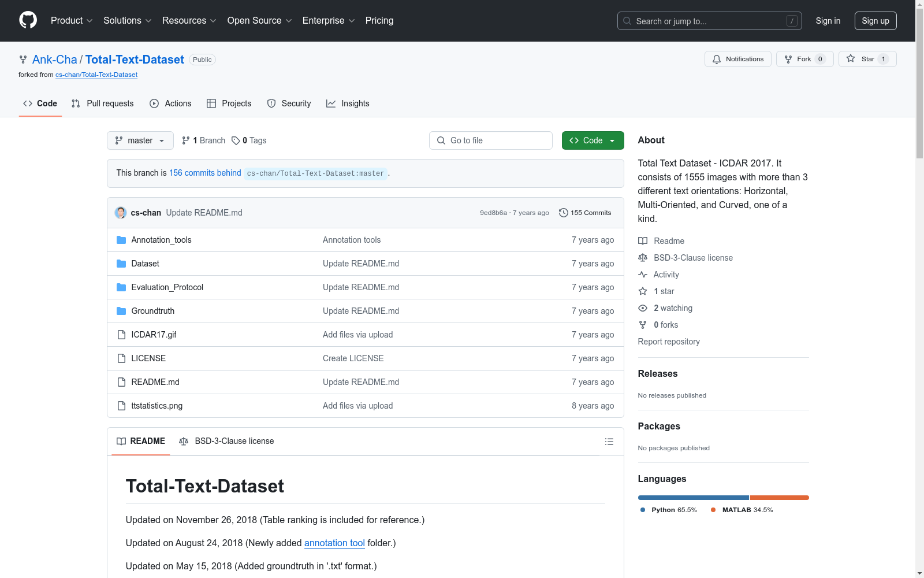View the 0 Tags link
924x578 pixels.
(x=249, y=140)
